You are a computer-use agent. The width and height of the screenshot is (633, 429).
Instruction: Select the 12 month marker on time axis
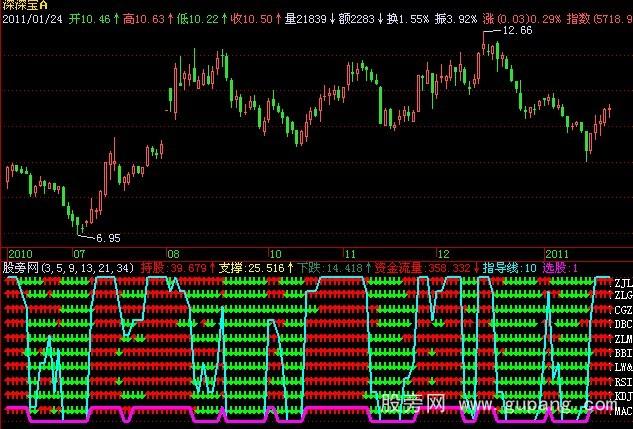[x=443, y=253]
